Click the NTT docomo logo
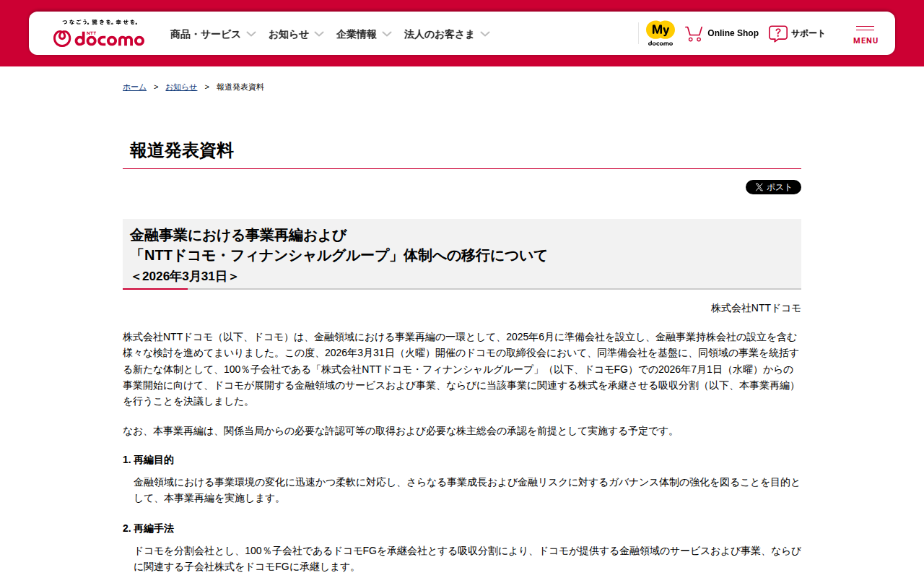This screenshot has height=578, width=924. [99, 38]
